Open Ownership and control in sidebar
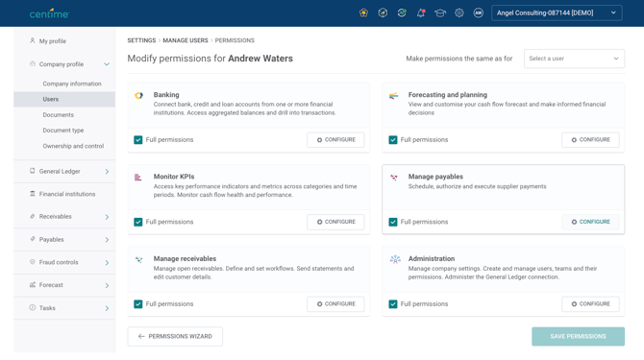The image size is (644, 360). click(73, 146)
